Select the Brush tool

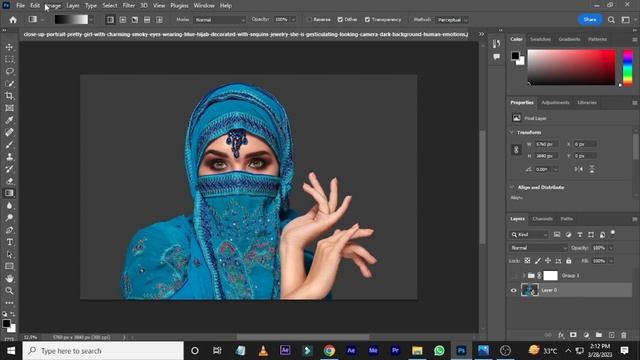coord(9,144)
